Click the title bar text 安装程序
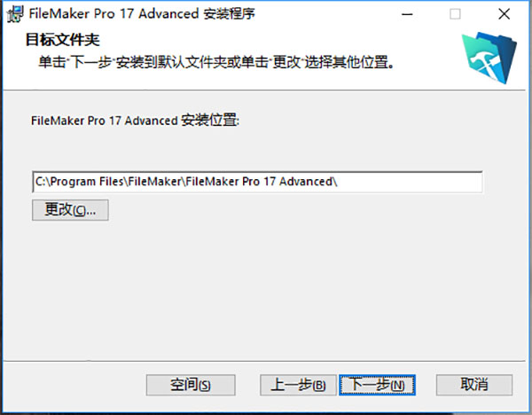 pos(229,14)
